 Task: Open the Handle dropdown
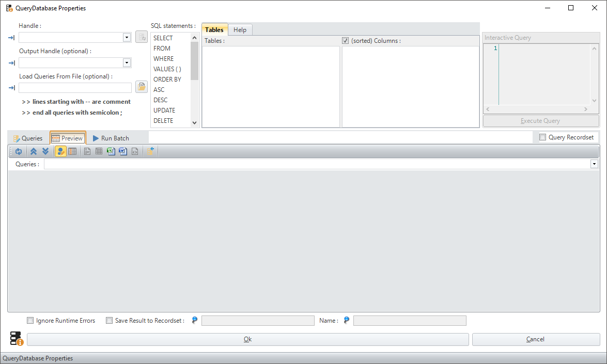127,38
